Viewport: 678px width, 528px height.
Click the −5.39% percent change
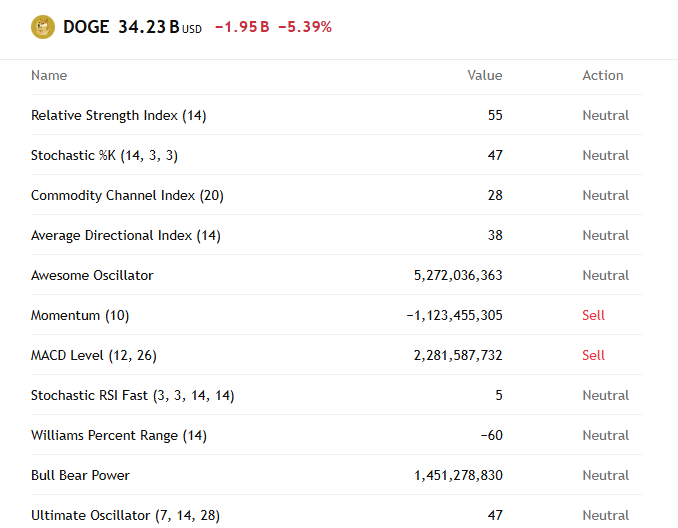[305, 27]
